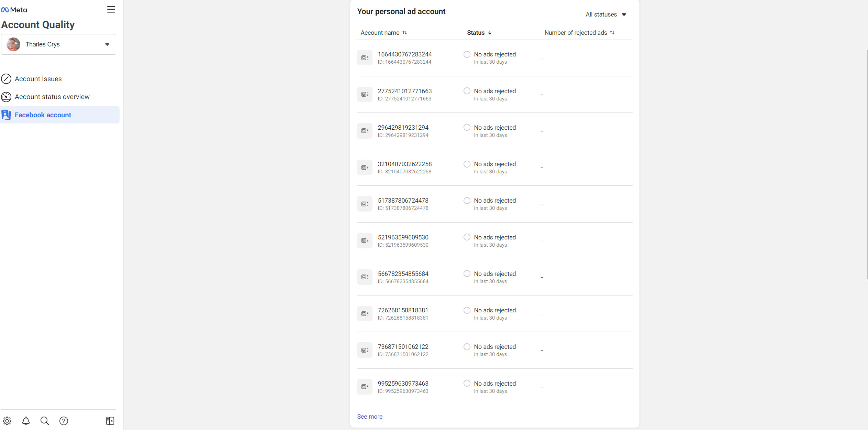The width and height of the screenshot is (868, 430).
Task: Open account 517387806724478 name link
Action: [403, 201]
